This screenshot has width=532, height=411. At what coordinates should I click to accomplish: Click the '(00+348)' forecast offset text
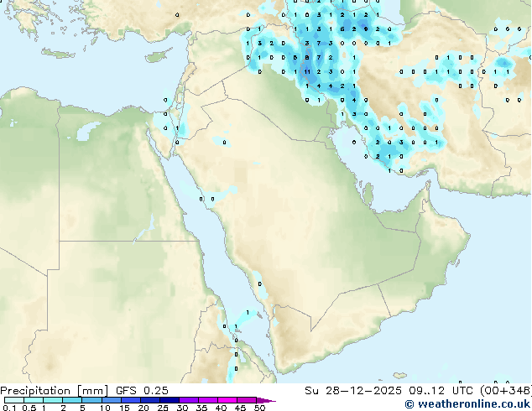(505, 391)
